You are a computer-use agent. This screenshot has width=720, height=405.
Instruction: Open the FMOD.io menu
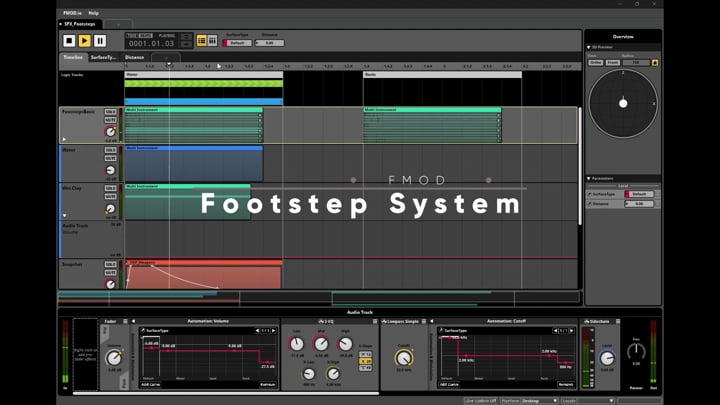pyautogui.click(x=72, y=13)
